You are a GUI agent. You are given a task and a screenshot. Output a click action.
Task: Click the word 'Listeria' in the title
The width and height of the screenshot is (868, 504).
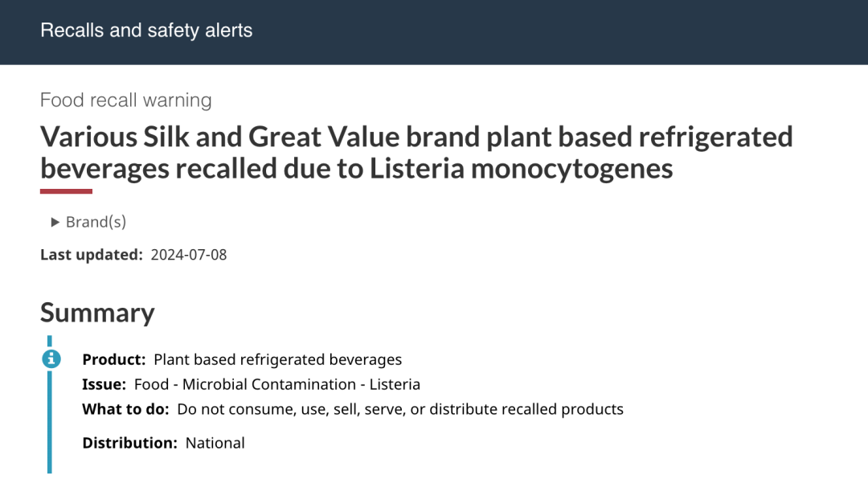click(x=417, y=168)
